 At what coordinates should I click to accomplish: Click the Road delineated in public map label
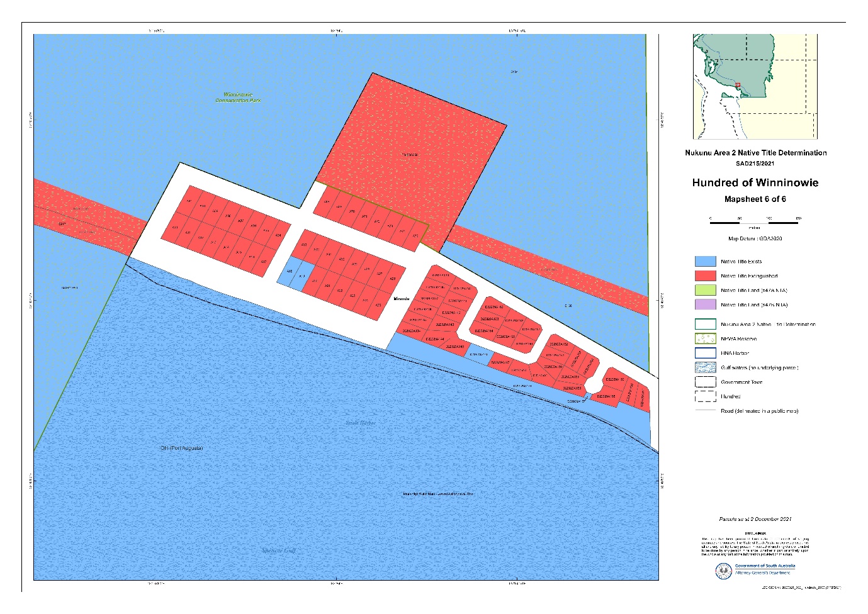click(x=759, y=411)
